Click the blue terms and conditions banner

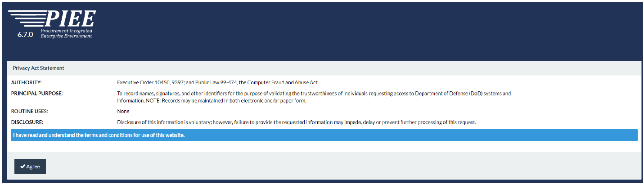pyautogui.click(x=324, y=135)
